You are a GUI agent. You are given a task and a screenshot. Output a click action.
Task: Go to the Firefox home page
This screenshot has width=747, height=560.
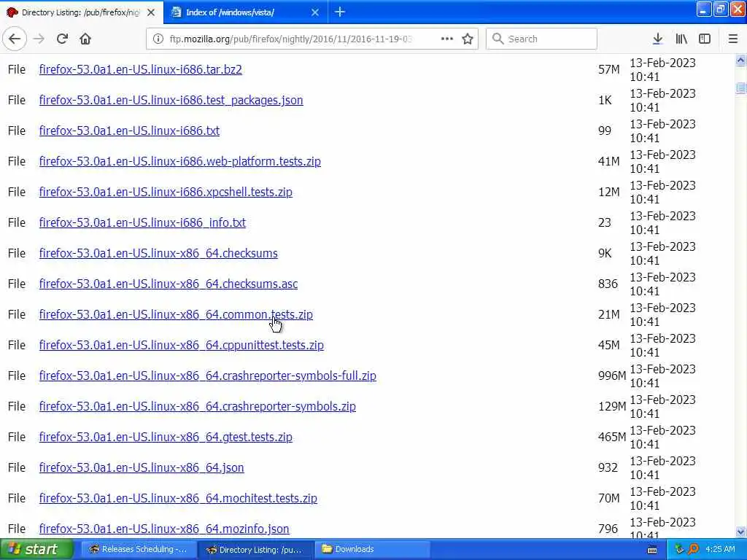point(85,39)
